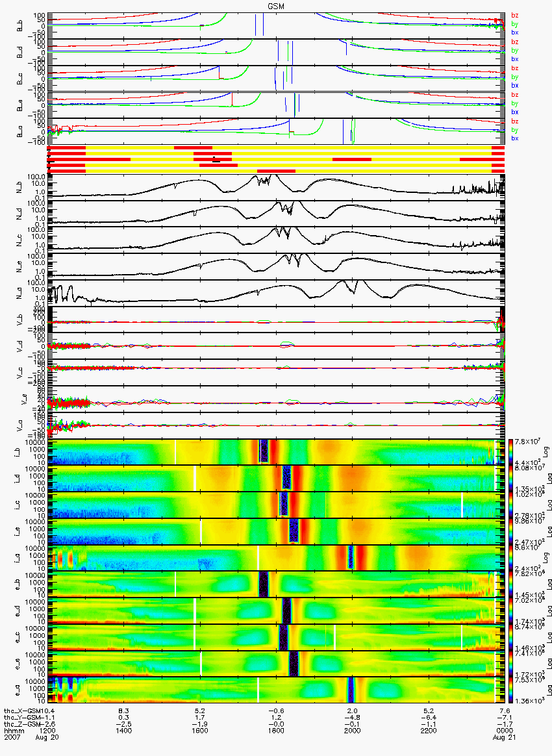This screenshot has width=552, height=756.
Task: Click the thc_Z-GSM row label
Action: (23, 724)
